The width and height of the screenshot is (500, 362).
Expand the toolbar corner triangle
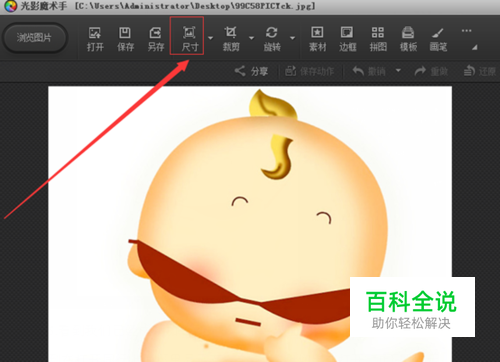point(475,47)
